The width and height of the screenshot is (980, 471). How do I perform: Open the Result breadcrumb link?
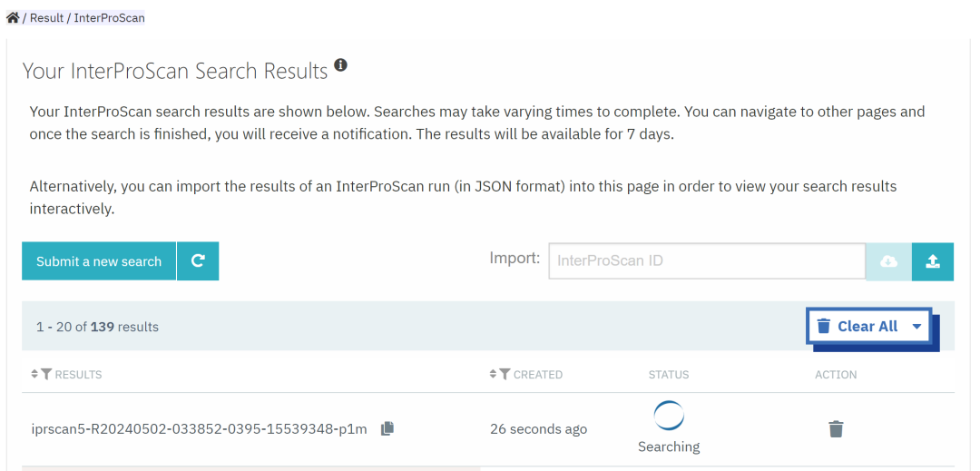click(46, 17)
